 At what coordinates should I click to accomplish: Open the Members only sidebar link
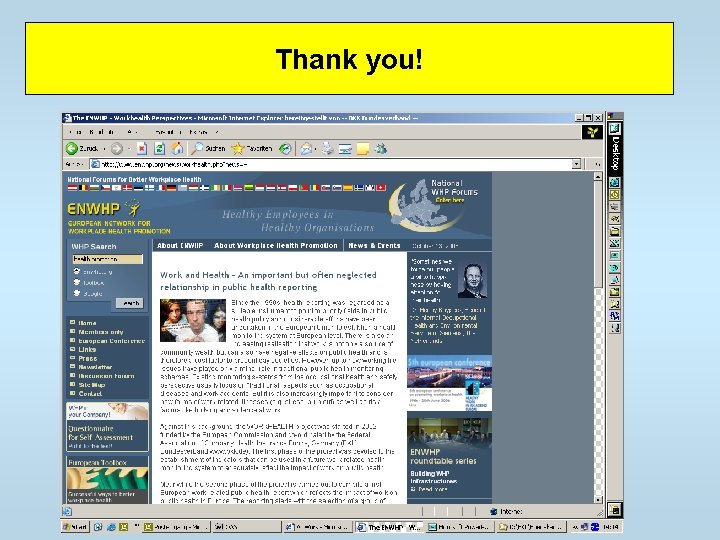pyautogui.click(x=101, y=332)
